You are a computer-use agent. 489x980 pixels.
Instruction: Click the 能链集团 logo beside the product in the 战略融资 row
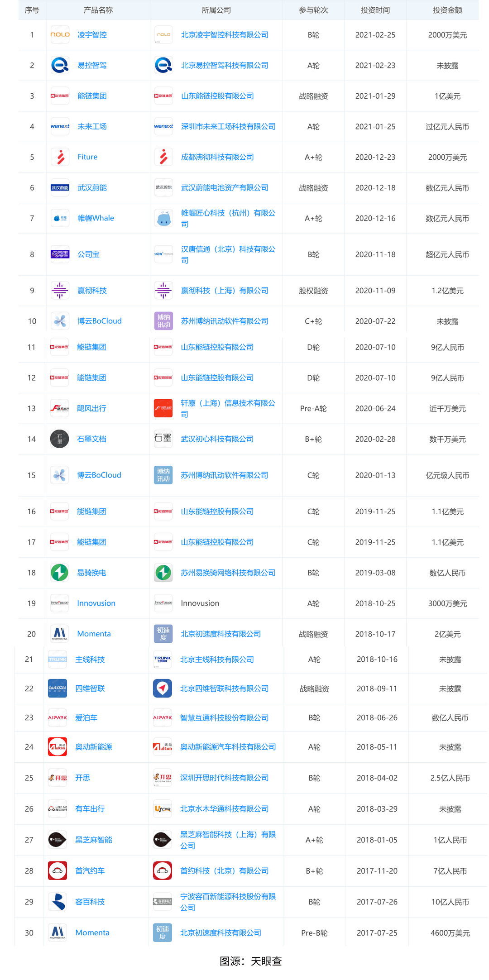pos(60,96)
